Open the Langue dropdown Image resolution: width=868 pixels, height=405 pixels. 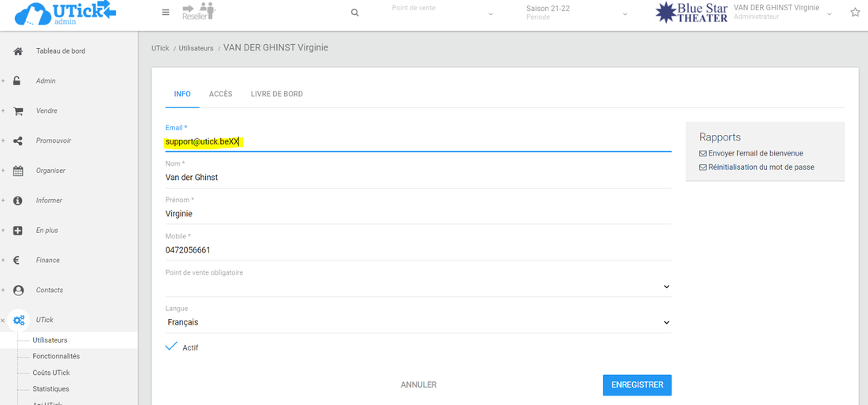coord(417,323)
